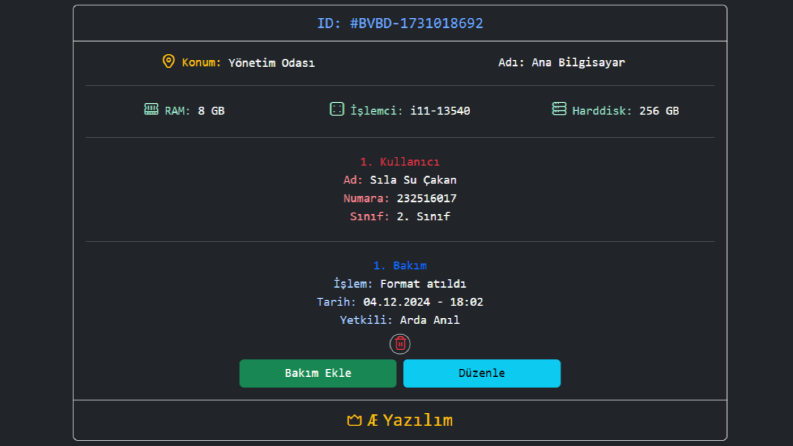Click the student number 232516017

click(426, 198)
